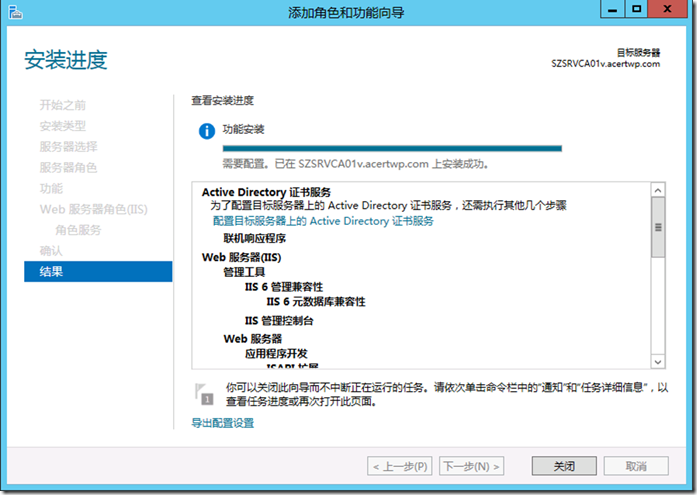The width and height of the screenshot is (697, 495).
Task: Maximize the wizard window
Action: (637, 9)
